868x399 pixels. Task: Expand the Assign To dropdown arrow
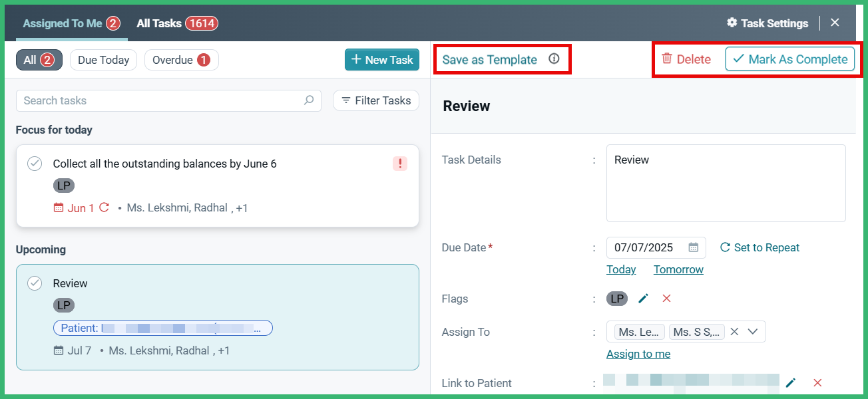coord(754,331)
